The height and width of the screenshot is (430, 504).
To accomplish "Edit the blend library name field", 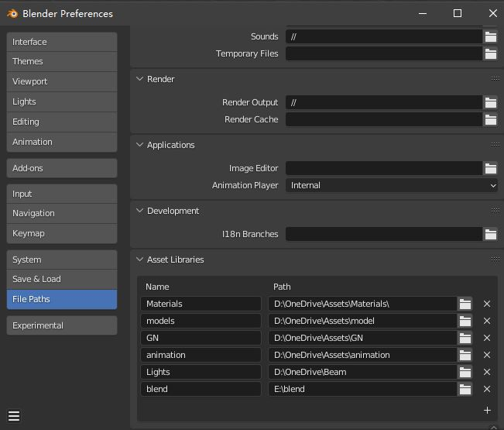I will [x=201, y=389].
